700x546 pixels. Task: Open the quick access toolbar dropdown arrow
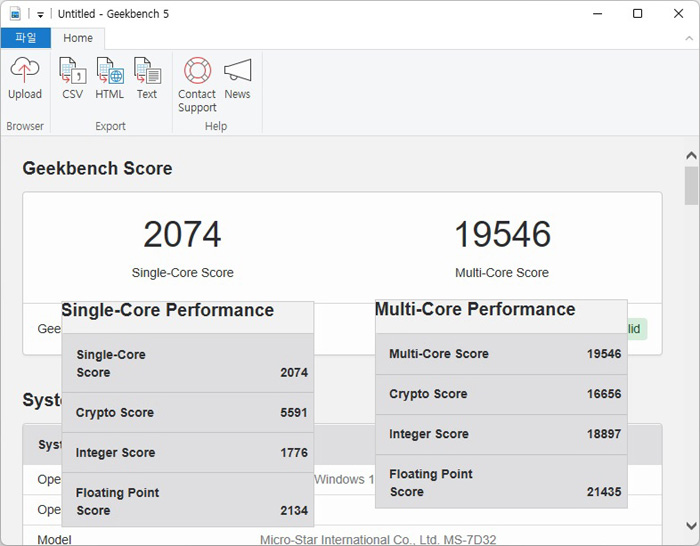40,15
